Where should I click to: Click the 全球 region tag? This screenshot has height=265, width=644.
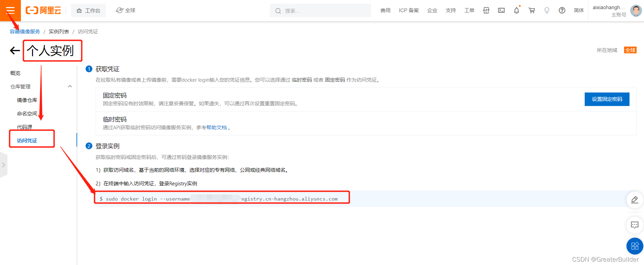(x=630, y=50)
